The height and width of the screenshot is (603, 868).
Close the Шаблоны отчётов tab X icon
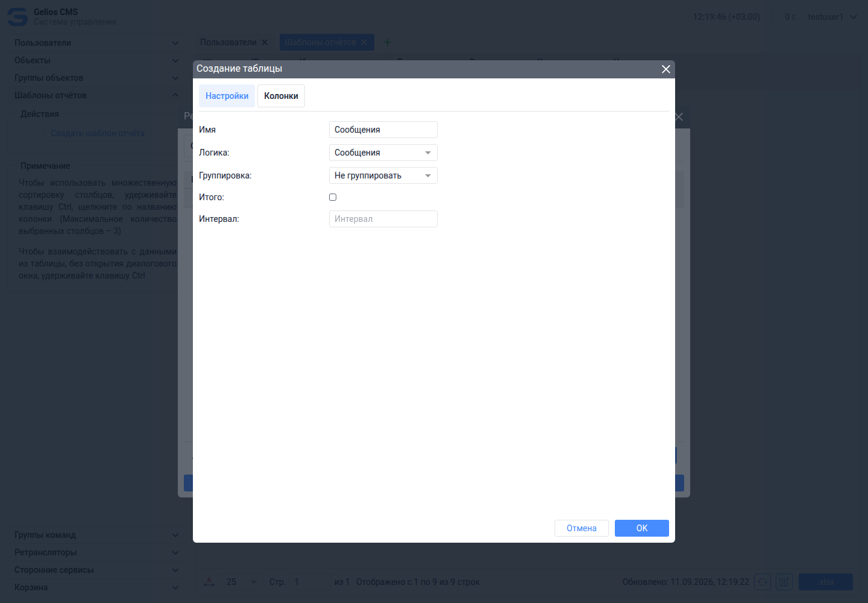[364, 42]
